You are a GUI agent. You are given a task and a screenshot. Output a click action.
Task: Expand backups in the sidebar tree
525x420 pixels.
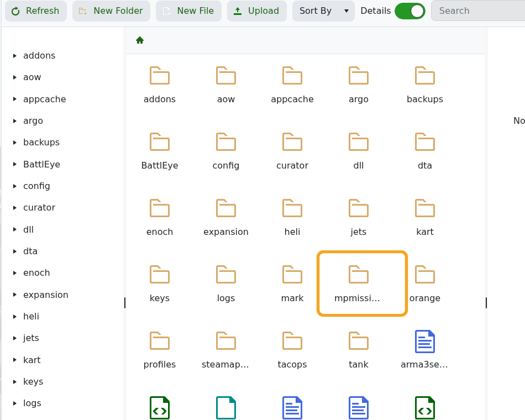tap(15, 143)
